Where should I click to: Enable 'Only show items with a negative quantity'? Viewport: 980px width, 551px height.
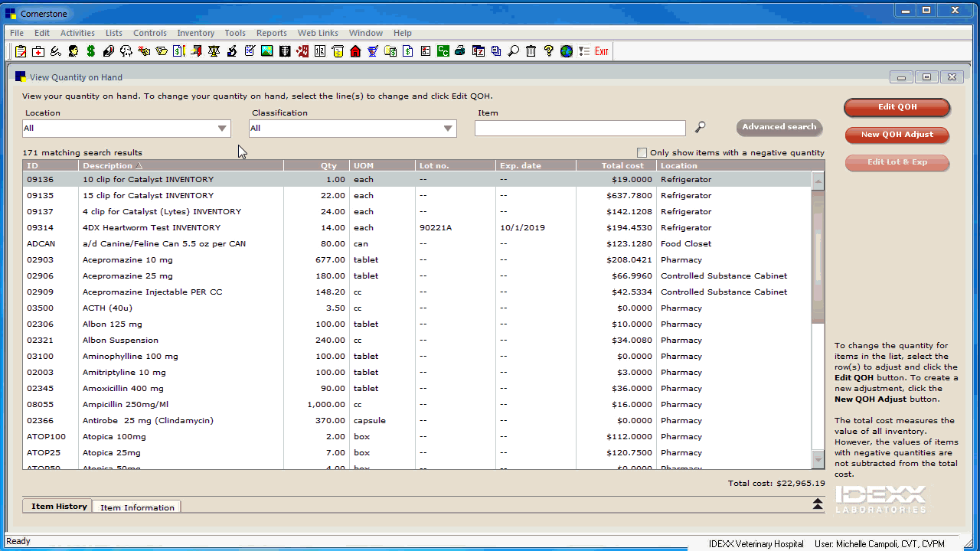(x=642, y=152)
